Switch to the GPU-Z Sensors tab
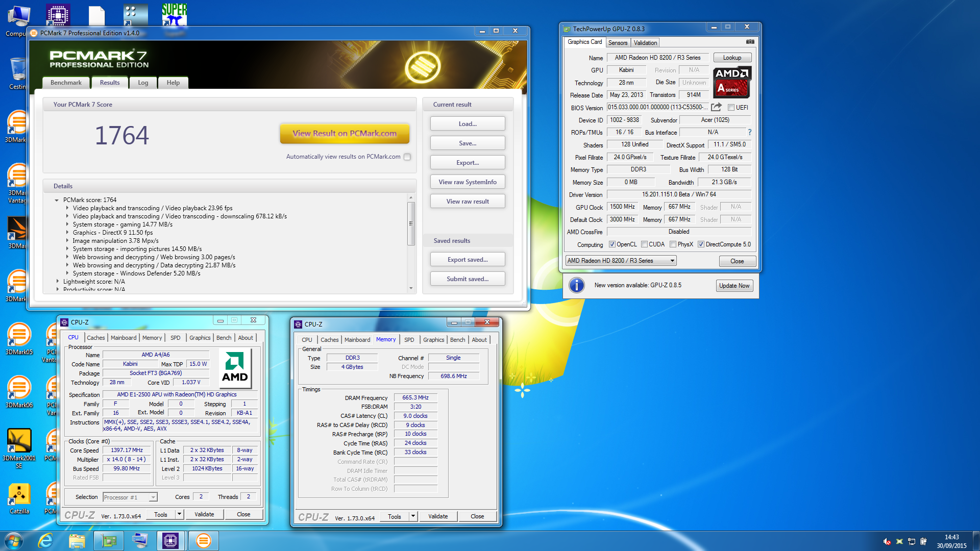Screen dimensions: 980x551 [618, 43]
